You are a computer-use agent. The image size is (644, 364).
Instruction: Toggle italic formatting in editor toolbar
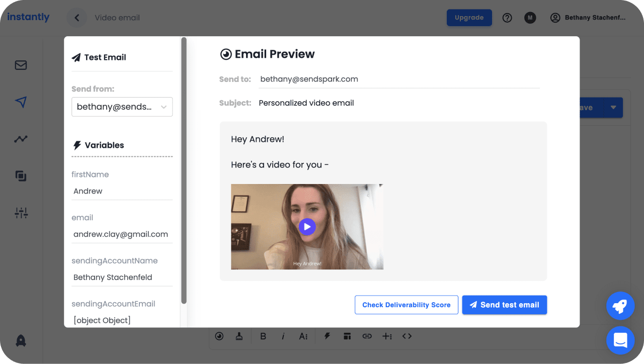(283, 336)
